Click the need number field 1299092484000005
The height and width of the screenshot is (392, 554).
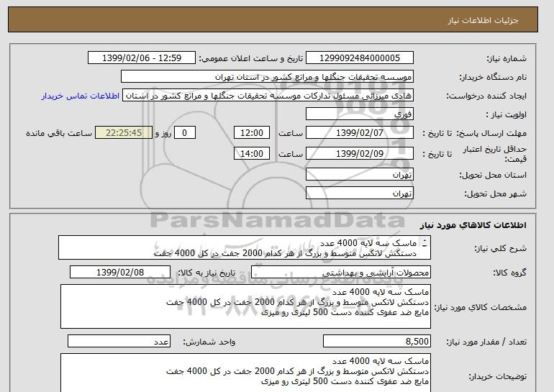click(359, 58)
